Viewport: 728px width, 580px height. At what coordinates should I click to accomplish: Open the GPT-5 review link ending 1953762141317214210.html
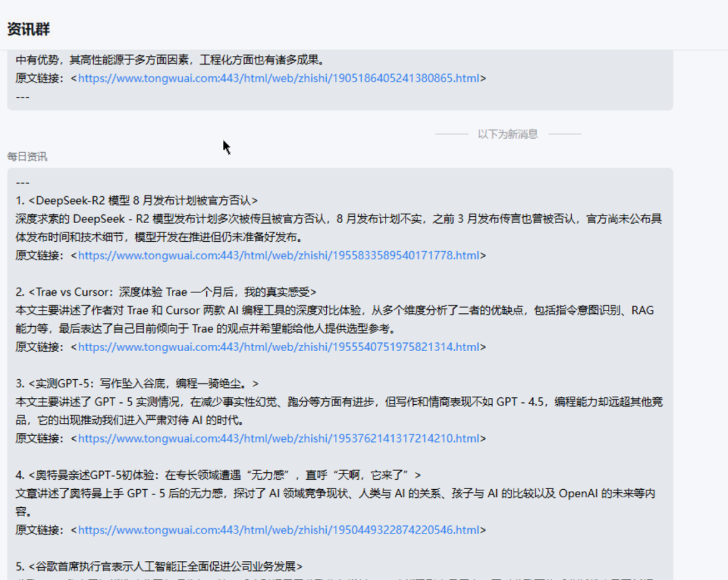(x=278, y=438)
